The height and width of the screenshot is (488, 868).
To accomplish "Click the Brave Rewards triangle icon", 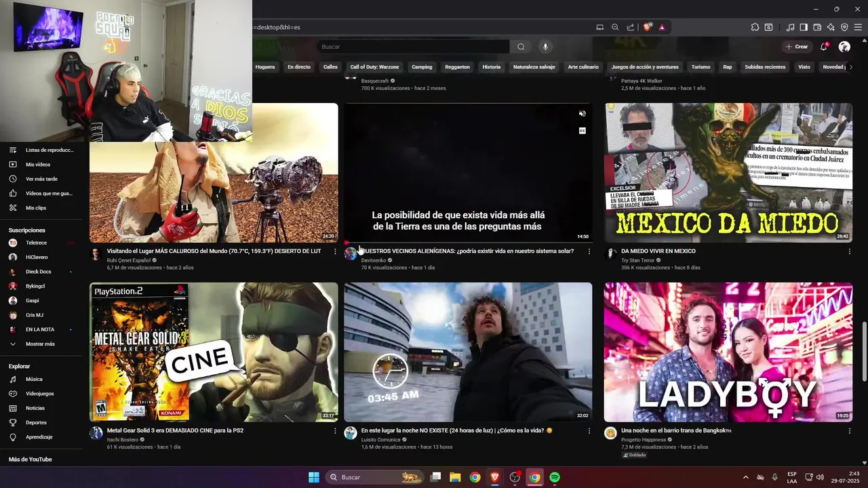I will 661,27.
